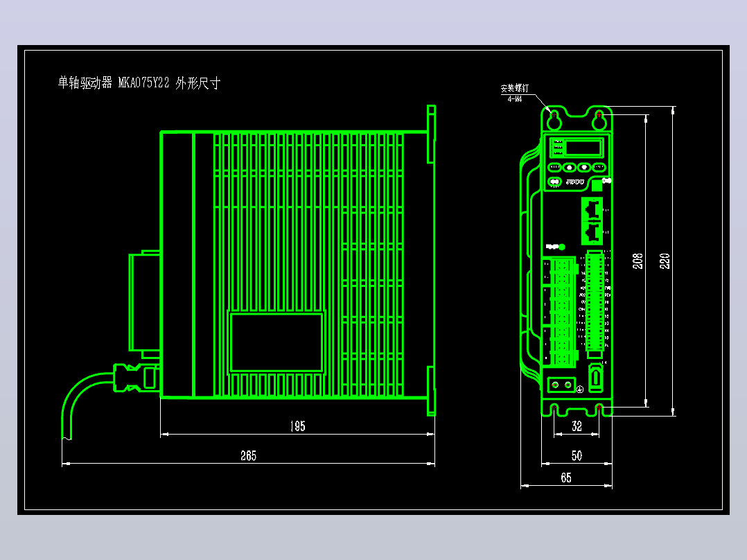The width and height of the screenshot is (747, 560).
Task: Click the 50 width dimension text
Action: tap(577, 455)
